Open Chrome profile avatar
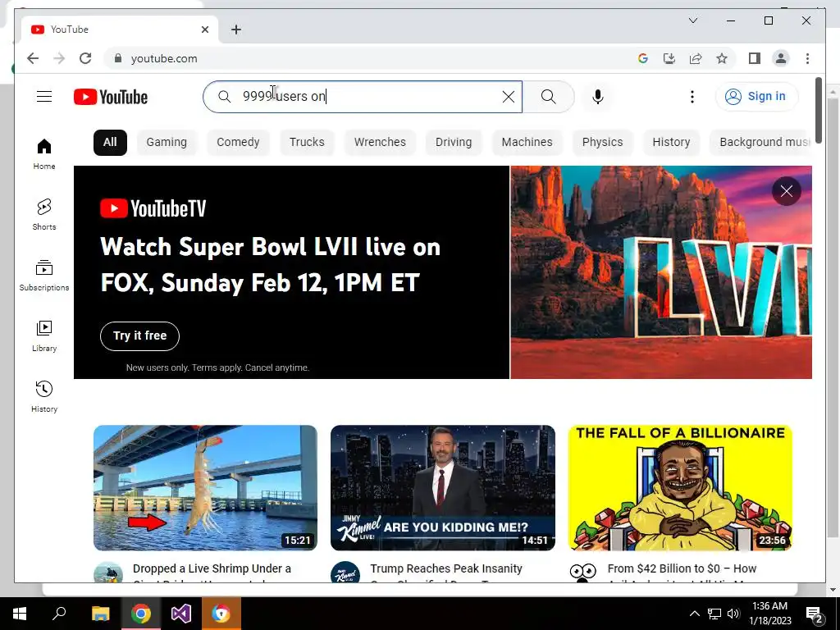The image size is (840, 630). point(781,58)
